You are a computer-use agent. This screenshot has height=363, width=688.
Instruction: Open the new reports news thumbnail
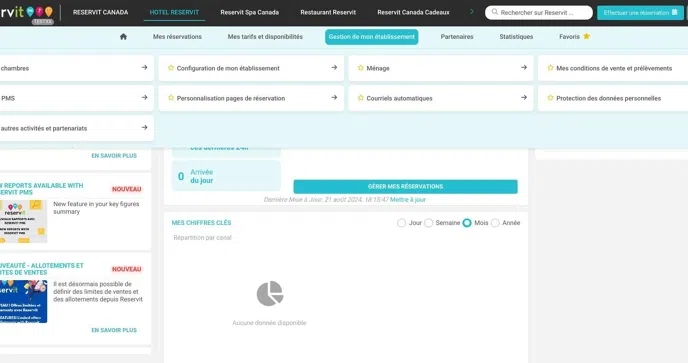coord(23,222)
